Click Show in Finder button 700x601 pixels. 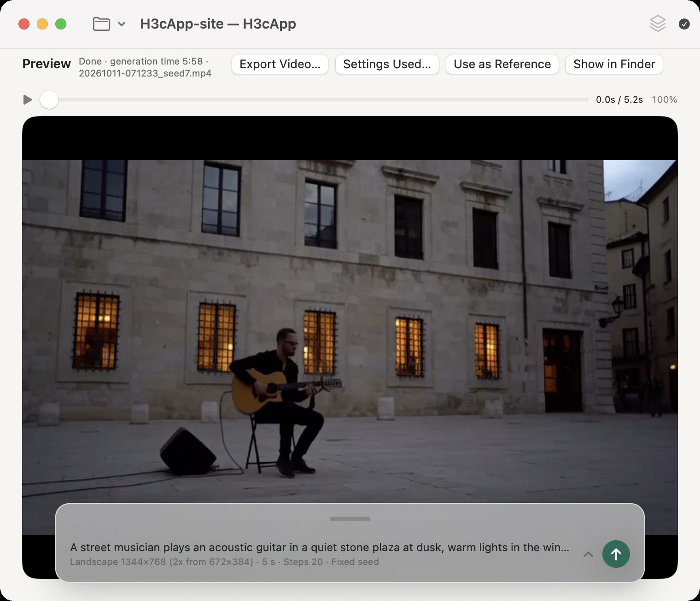point(614,65)
